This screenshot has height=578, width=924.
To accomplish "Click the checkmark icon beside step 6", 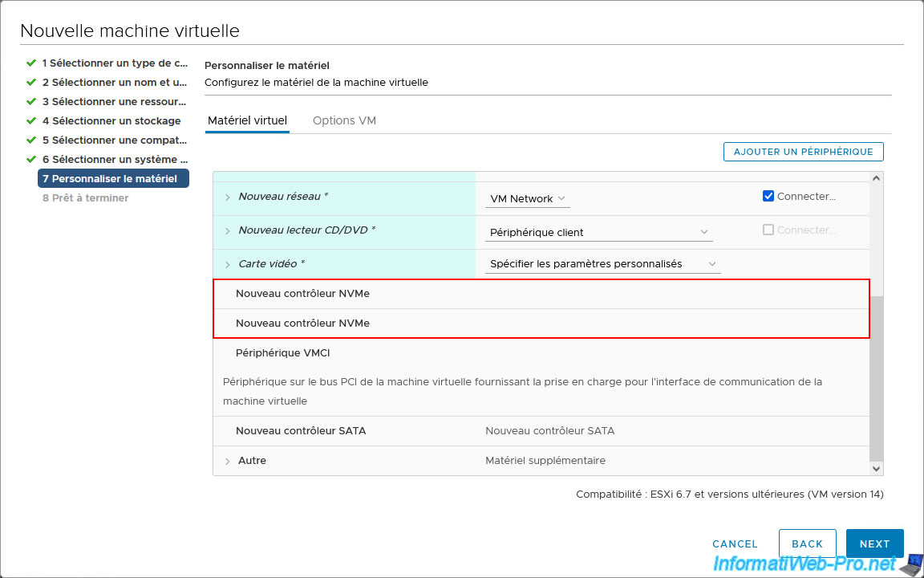I will [31, 159].
